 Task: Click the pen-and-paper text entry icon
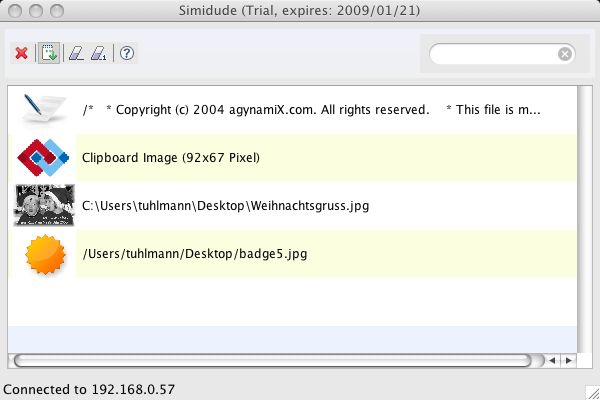(x=42, y=109)
